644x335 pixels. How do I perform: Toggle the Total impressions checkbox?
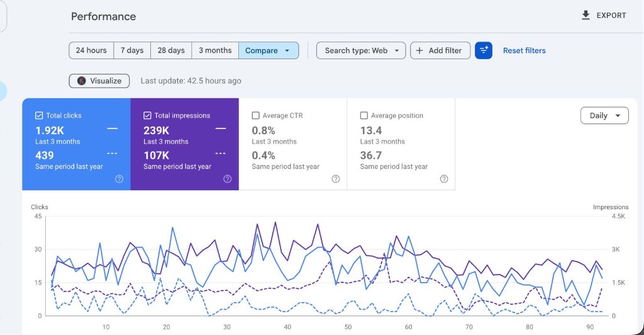coord(147,115)
